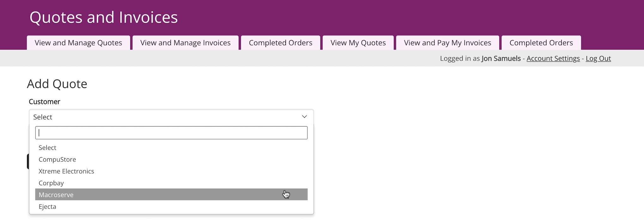Collapse the Customer Select combo box
The height and width of the screenshot is (224, 644).
pos(171,117)
